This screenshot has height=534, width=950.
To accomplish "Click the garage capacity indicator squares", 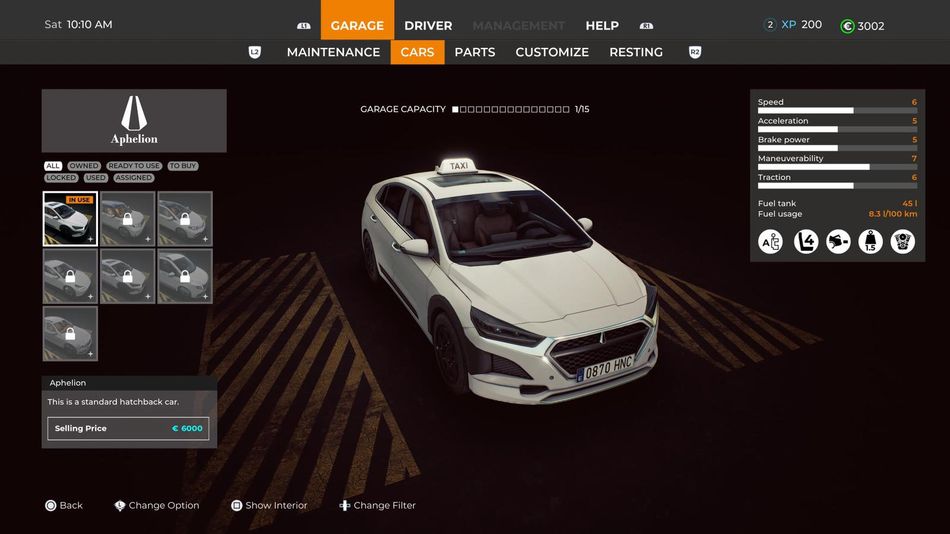I will 511,109.
